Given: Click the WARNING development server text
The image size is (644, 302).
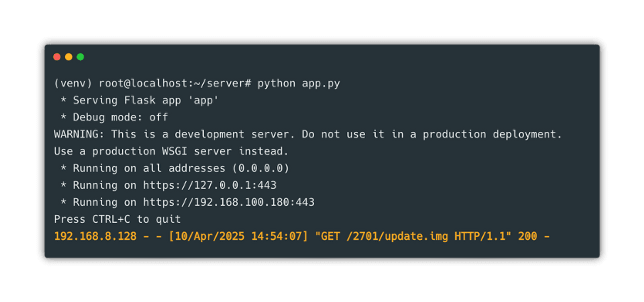Looking at the screenshot, I should 308,134.
